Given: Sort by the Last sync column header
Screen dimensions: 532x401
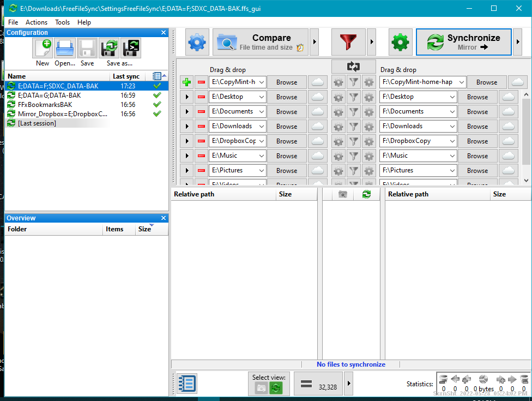Looking at the screenshot, I should coord(126,76).
